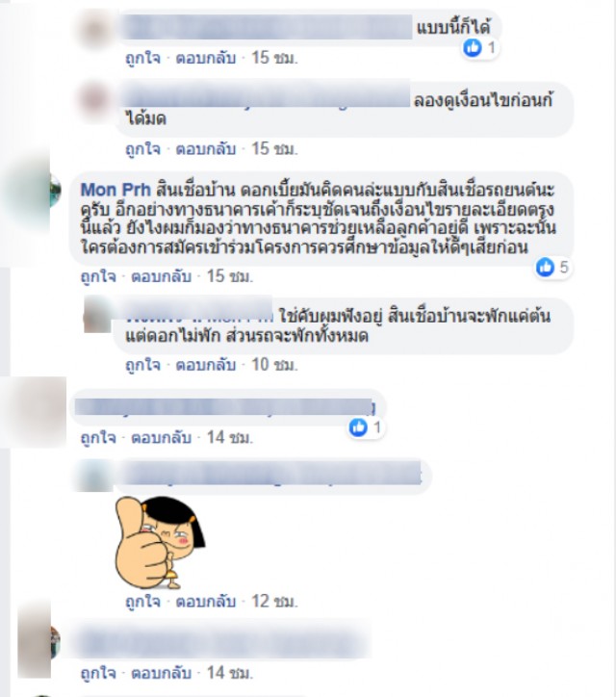Screen dimensions: 616x697
Task: Click the avatar of the bottom 14 ชม. comment
Action: click(x=38, y=640)
